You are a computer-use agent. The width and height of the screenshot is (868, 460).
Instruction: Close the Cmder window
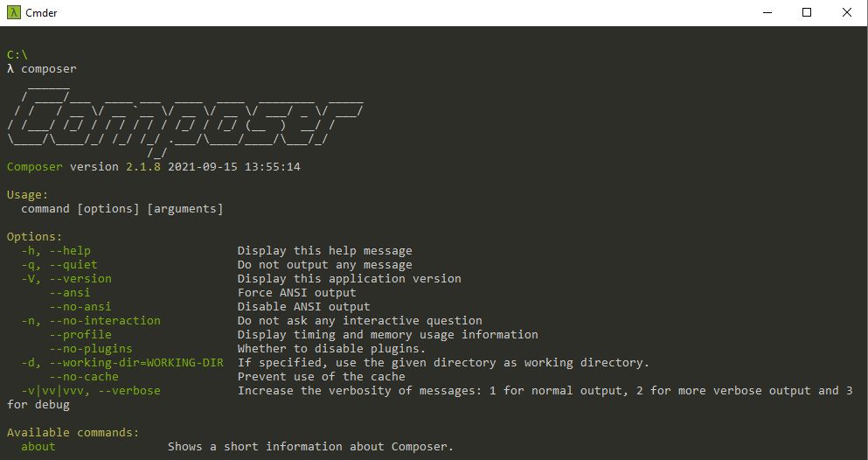click(x=847, y=12)
